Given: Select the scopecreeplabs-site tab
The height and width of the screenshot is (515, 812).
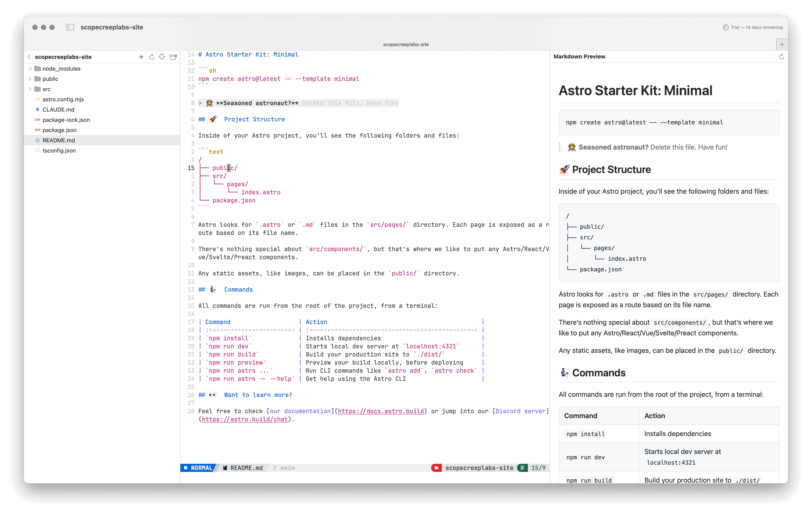Looking at the screenshot, I should (x=406, y=44).
